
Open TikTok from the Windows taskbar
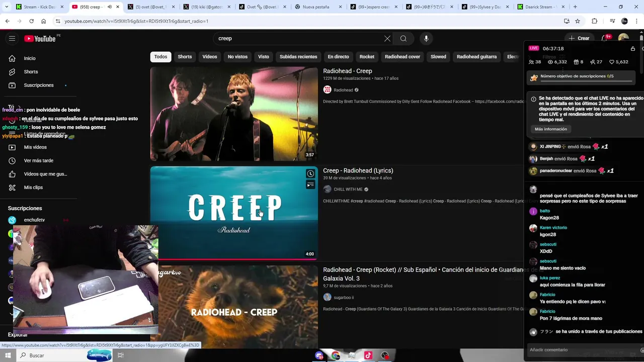point(368,355)
